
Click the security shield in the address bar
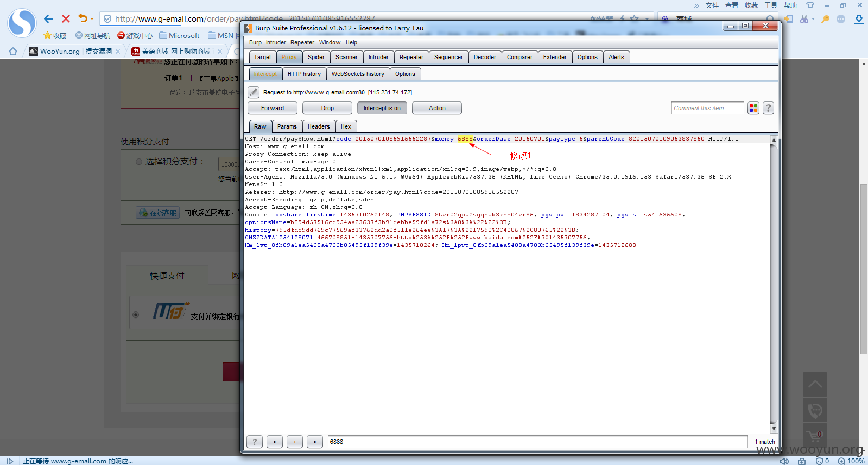[107, 19]
